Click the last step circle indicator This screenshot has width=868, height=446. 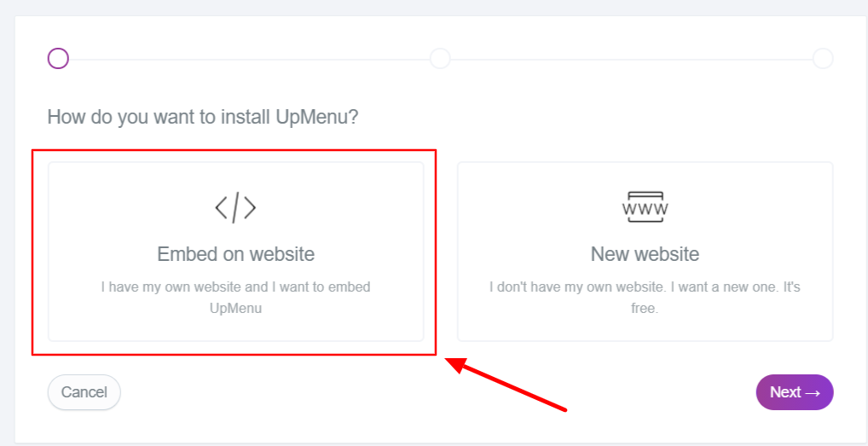(x=823, y=58)
